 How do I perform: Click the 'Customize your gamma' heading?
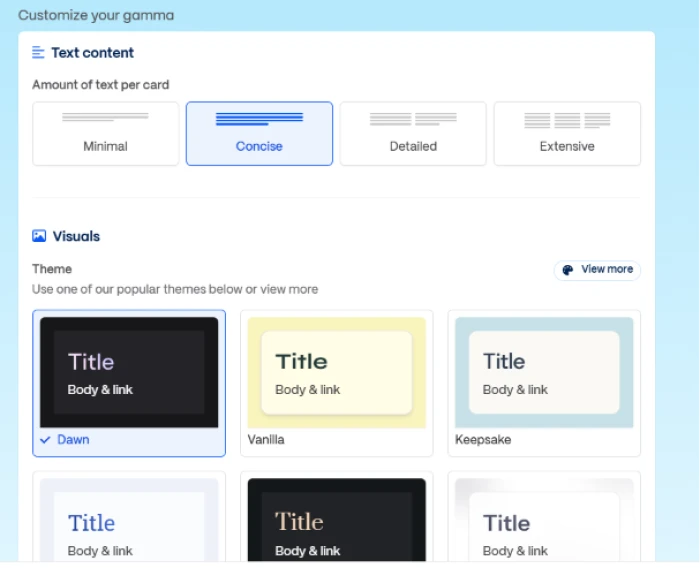click(x=96, y=15)
